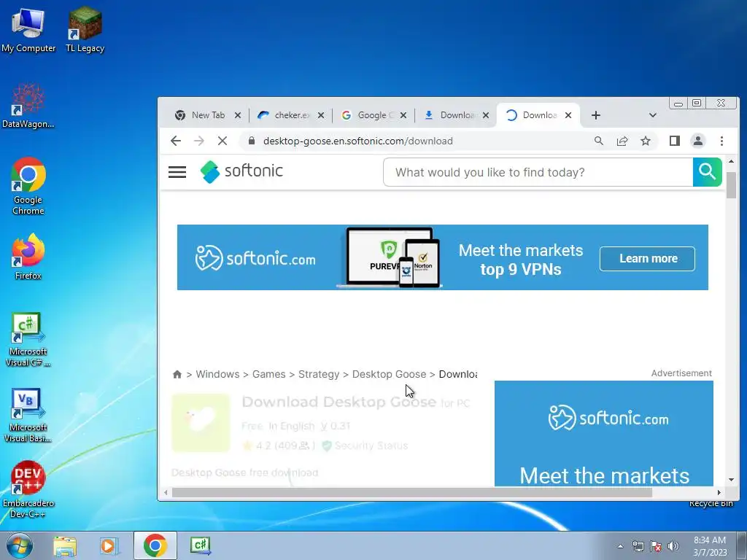Open My Computer desktop icon
Image resolution: width=747 pixels, height=560 pixels.
coord(28,30)
